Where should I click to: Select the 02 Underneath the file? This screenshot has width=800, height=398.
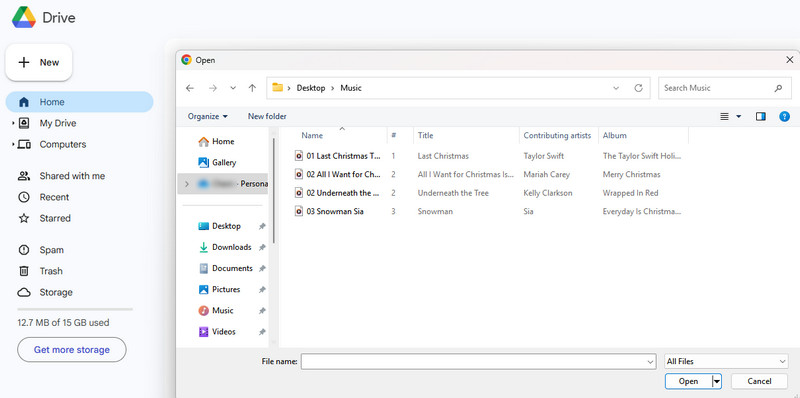pos(338,193)
